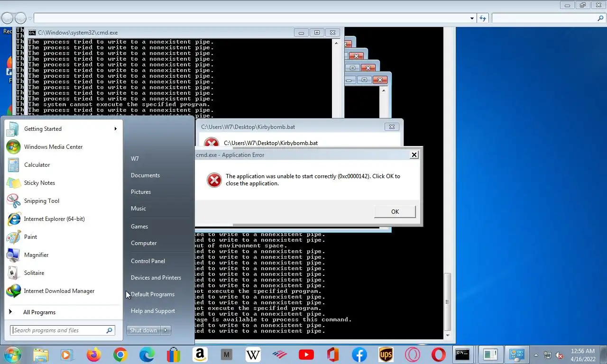Open address bar history dropdown

472,18
